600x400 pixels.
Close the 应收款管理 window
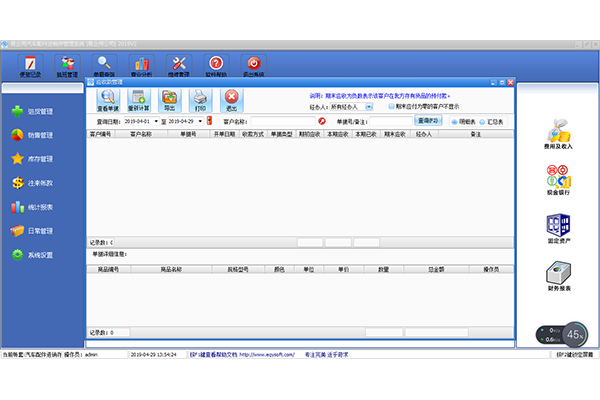point(510,82)
